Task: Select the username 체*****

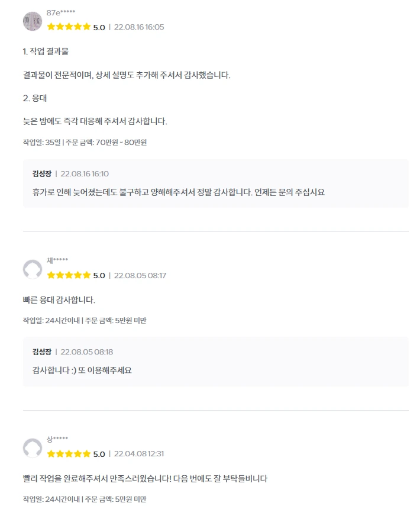Action: pyautogui.click(x=57, y=261)
